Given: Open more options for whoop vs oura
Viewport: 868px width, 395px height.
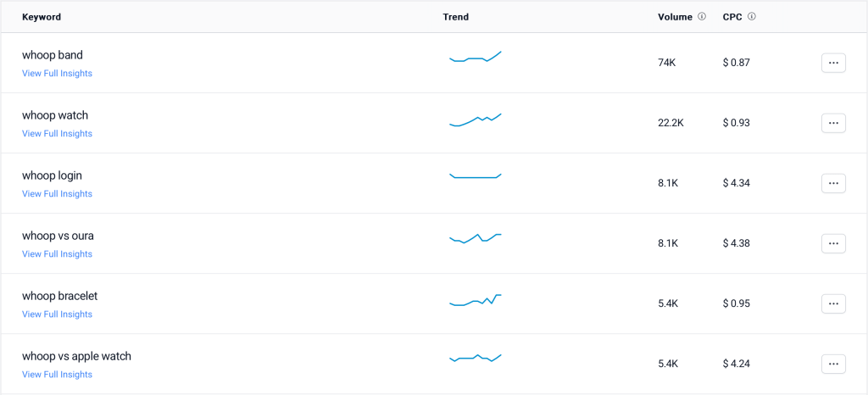Looking at the screenshot, I should (x=833, y=243).
